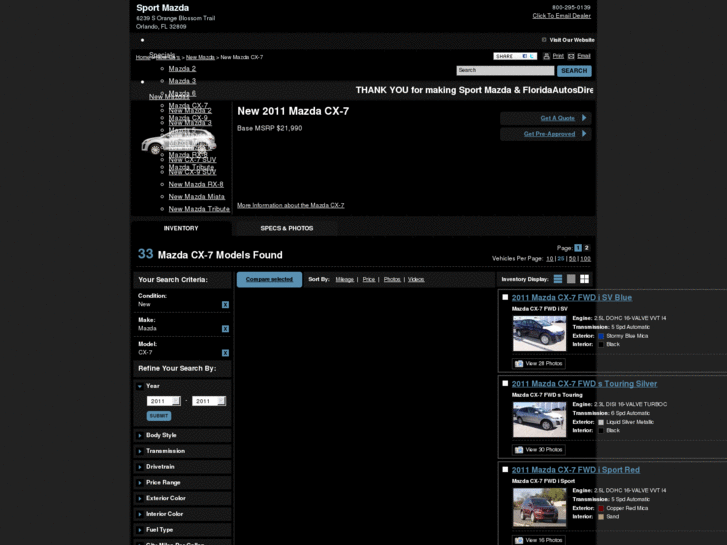
Task: Click the New Mazda breadcrumb link
Action: coord(200,58)
